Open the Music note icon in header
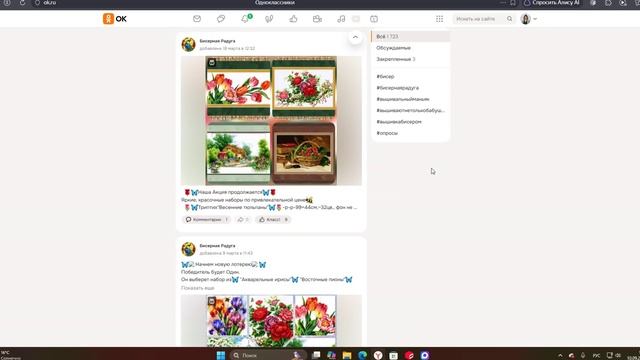The width and height of the screenshot is (640, 360). (x=341, y=19)
